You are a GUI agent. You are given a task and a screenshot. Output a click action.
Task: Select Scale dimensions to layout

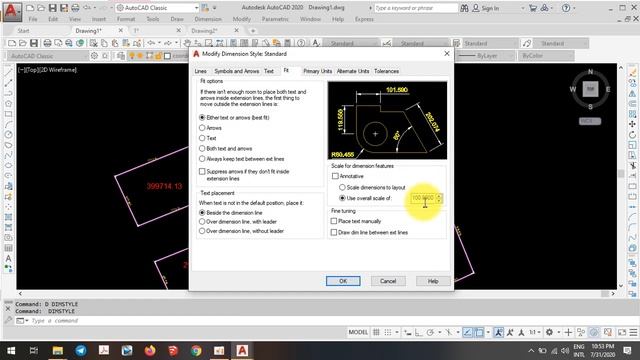coord(342,187)
